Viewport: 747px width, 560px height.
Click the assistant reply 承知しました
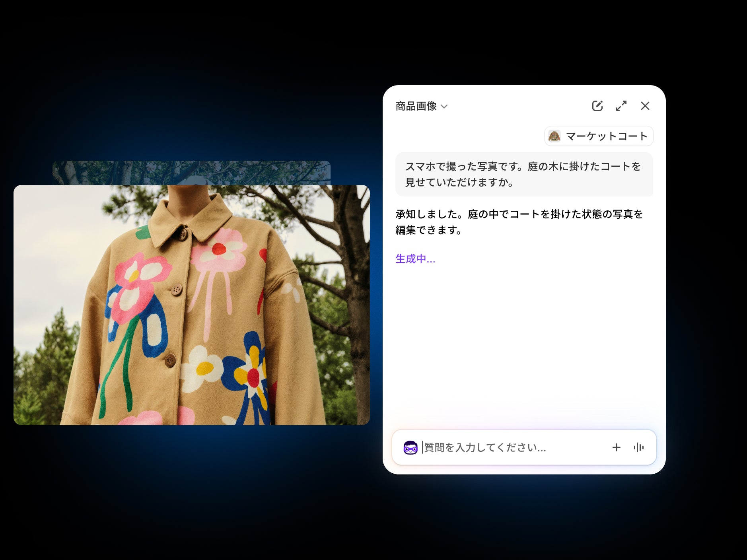(519, 222)
